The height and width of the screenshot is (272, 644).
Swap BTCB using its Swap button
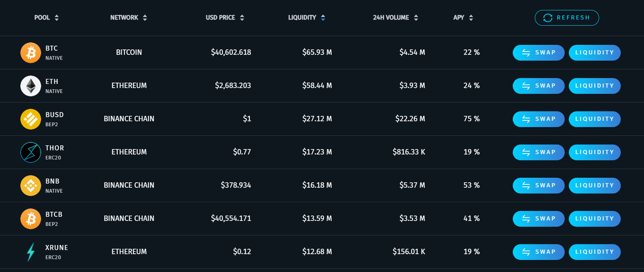(x=539, y=219)
